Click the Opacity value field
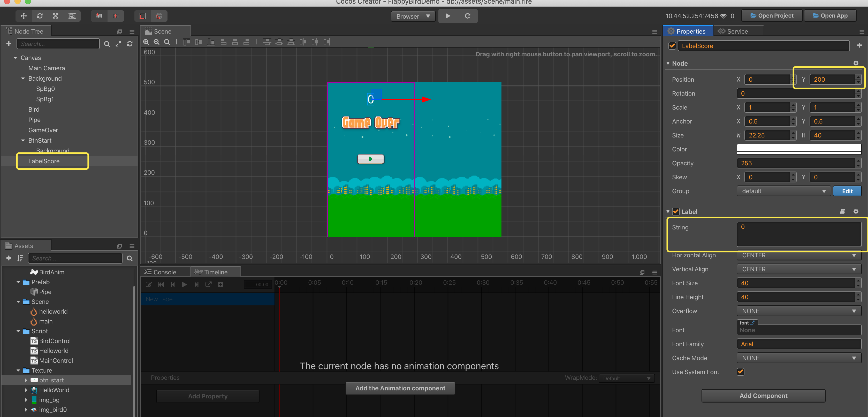Screen dimensions: 868x417 pyautogui.click(x=796, y=163)
